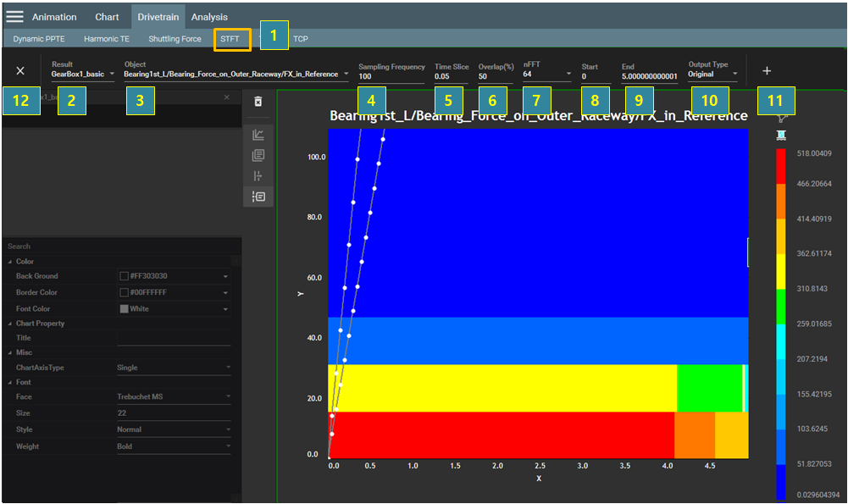
Task: Go to the Dynamic PPTE tab
Action: coord(39,39)
